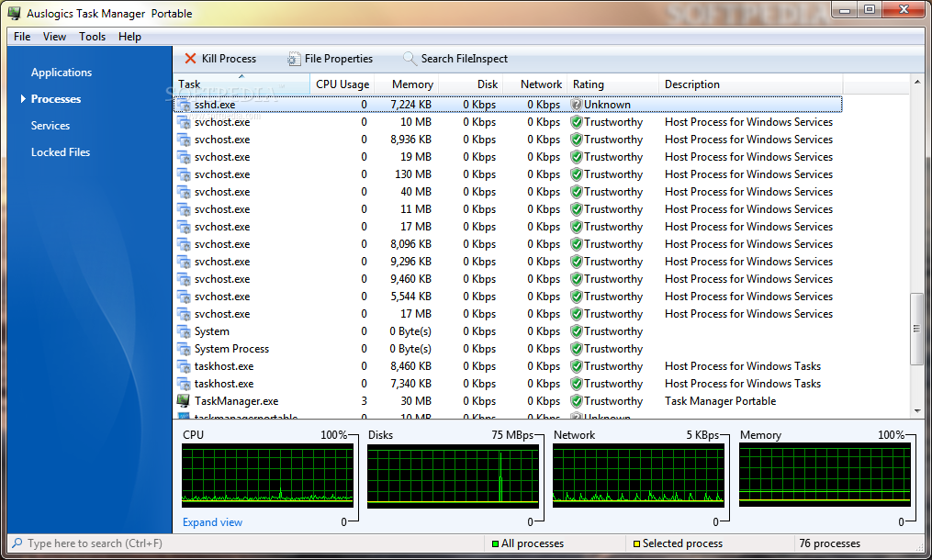Open the File menu
Screen dimensions: 932x560
(x=22, y=37)
